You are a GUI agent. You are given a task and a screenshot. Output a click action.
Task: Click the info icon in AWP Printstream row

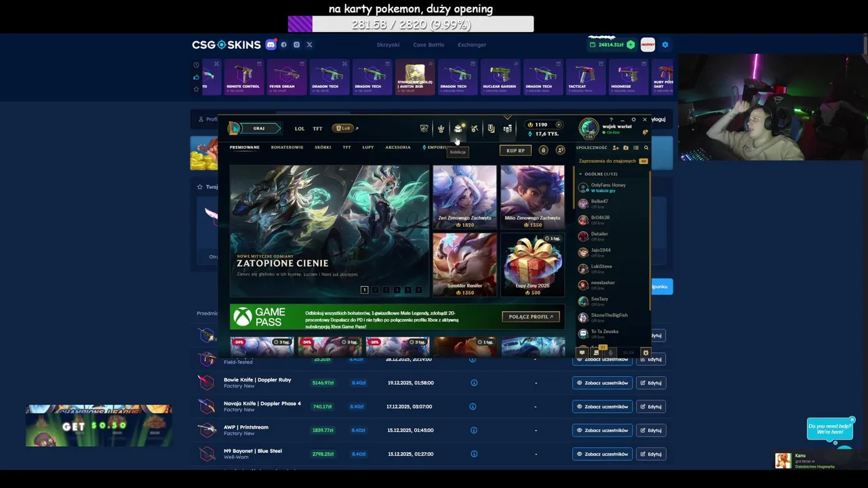click(474, 430)
